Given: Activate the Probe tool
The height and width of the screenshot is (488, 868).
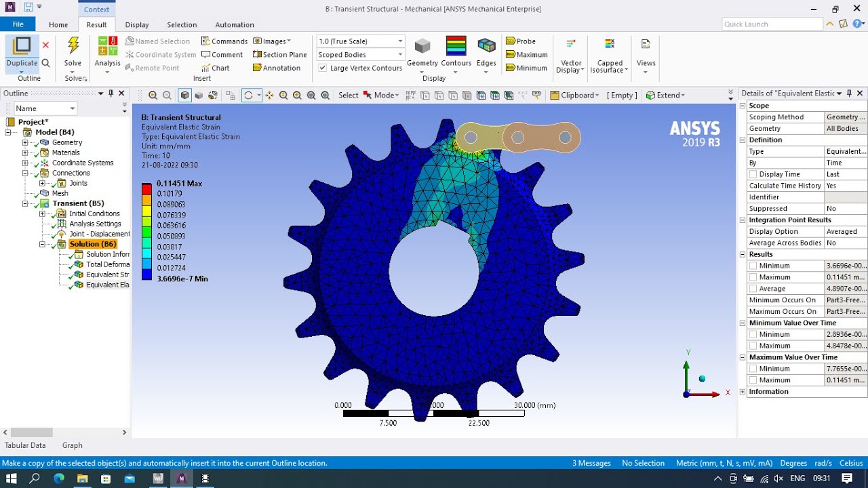Looking at the screenshot, I should (x=521, y=41).
